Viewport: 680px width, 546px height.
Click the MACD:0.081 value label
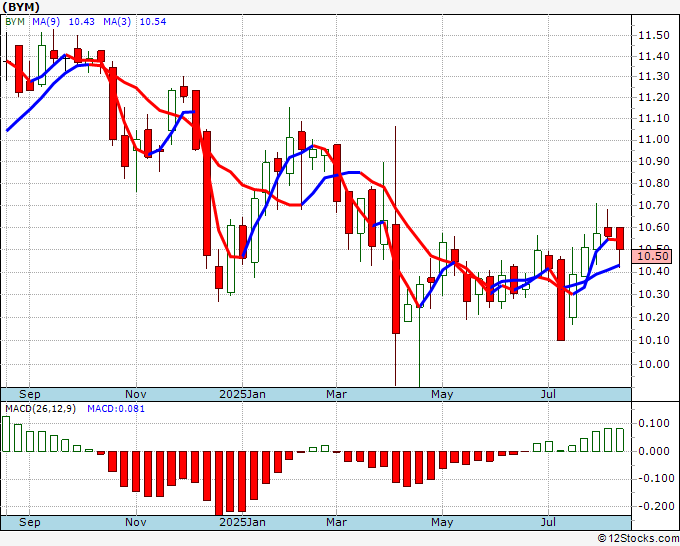click(x=116, y=409)
